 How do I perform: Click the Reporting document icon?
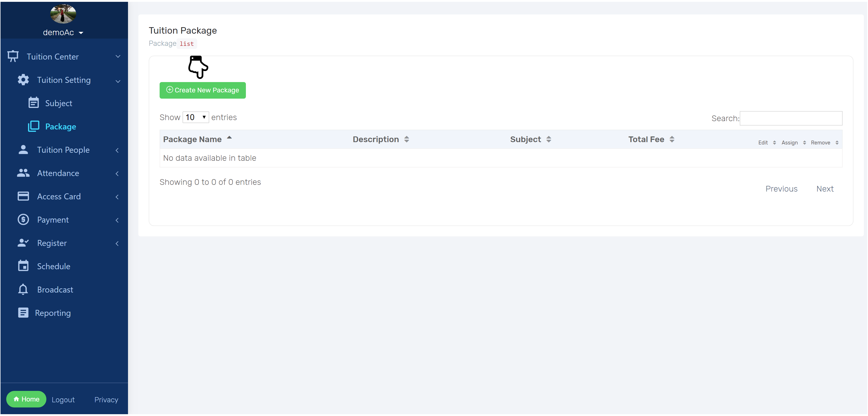click(23, 313)
